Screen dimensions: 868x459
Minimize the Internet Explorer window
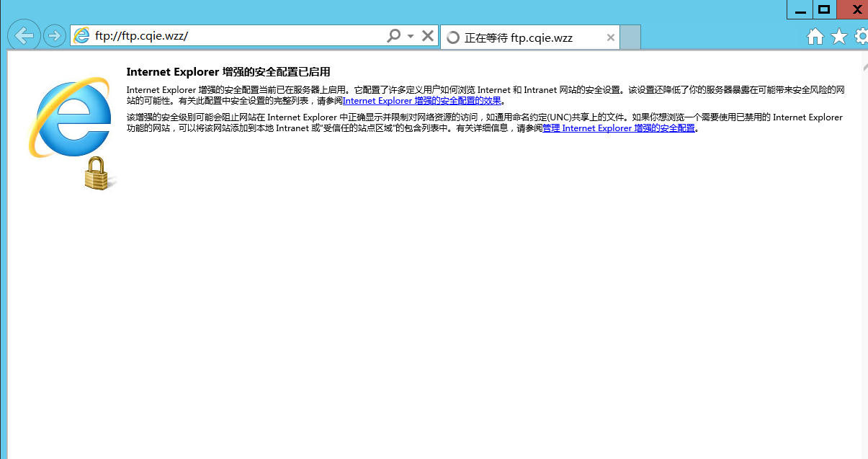tap(800, 9)
